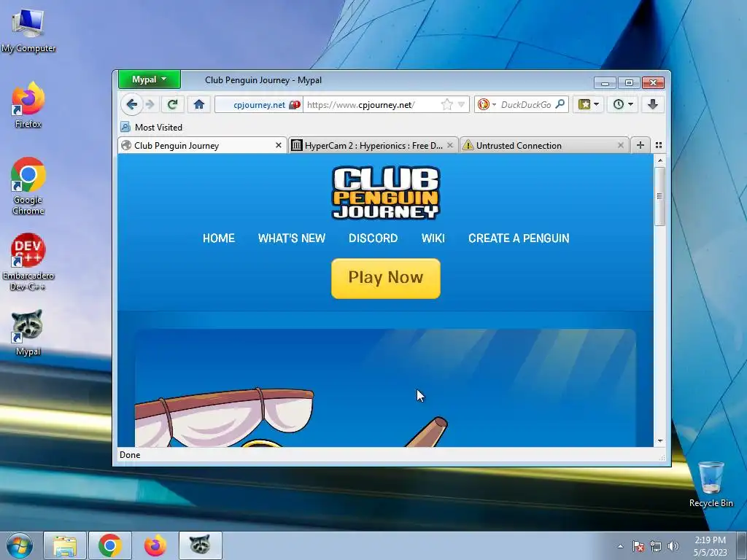Open the History clock dropdown button

pyautogui.click(x=623, y=104)
